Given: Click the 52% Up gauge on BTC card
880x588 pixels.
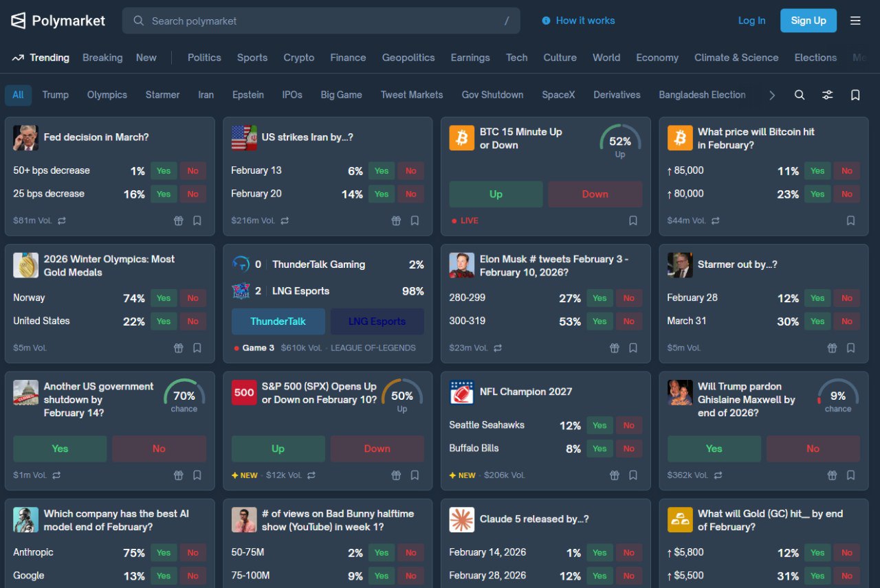Looking at the screenshot, I should coord(619,142).
